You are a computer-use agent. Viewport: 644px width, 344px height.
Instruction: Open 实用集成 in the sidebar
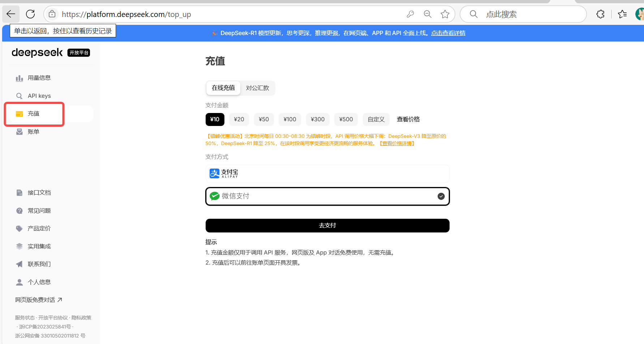tap(39, 247)
